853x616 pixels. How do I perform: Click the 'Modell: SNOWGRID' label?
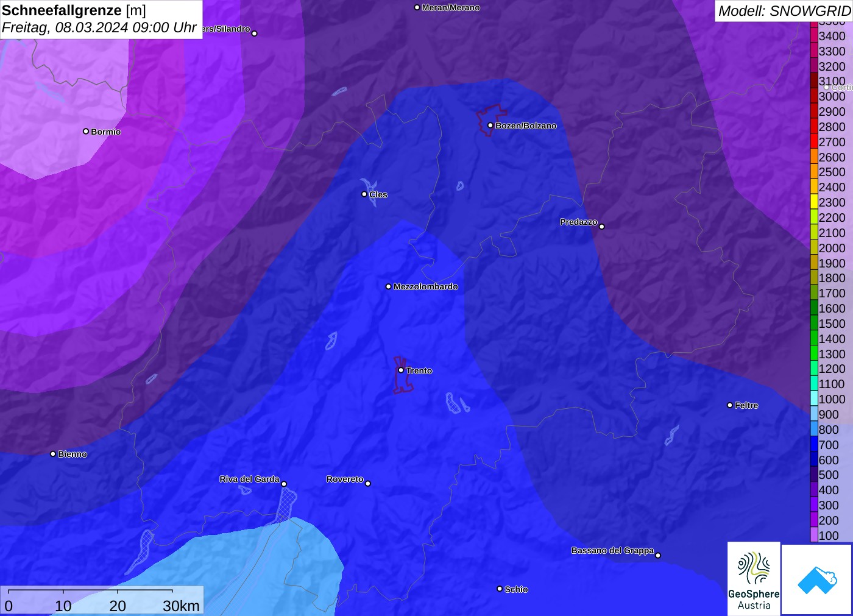tap(784, 11)
